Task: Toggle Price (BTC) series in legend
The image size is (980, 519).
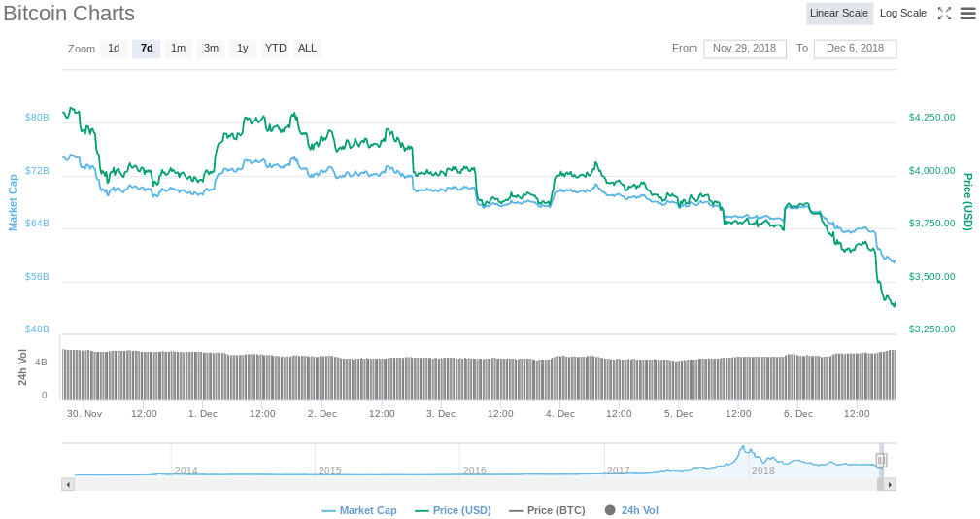Action: pyautogui.click(x=547, y=510)
